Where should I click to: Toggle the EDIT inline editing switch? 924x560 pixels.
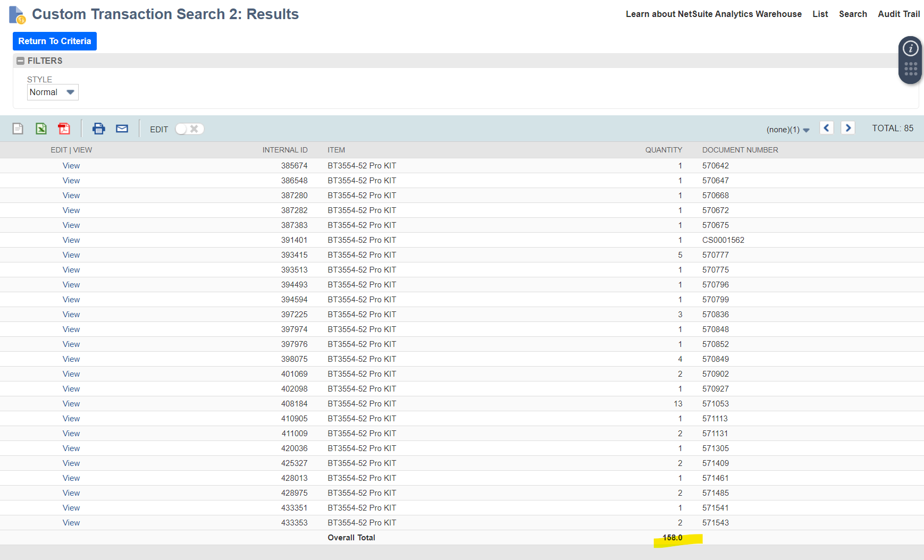coord(190,129)
